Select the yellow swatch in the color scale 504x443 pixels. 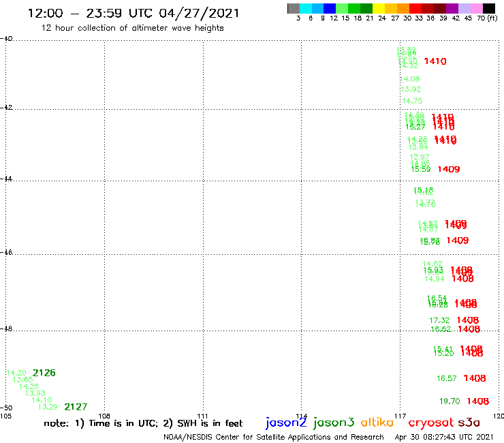pyautogui.click(x=379, y=8)
